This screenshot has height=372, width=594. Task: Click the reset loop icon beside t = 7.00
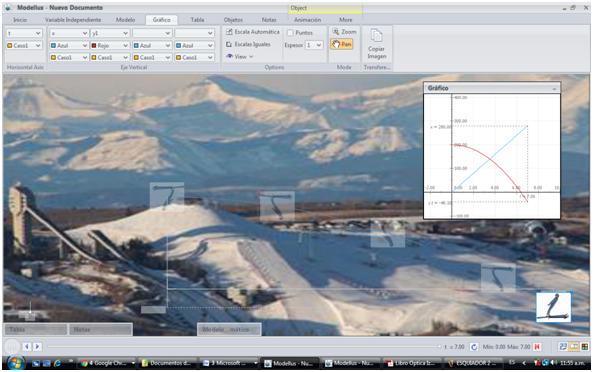pyautogui.click(x=474, y=347)
